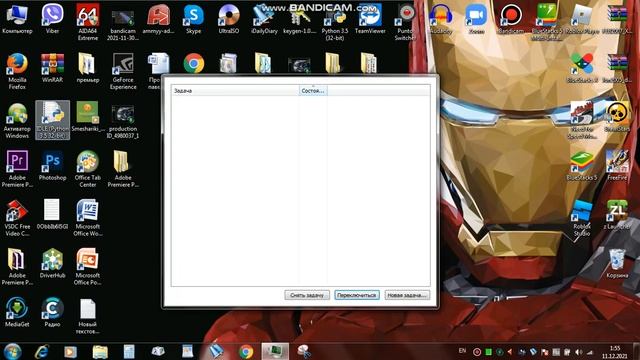Select the премьер folder
The width and height of the screenshot is (640, 360).
pos(88,68)
